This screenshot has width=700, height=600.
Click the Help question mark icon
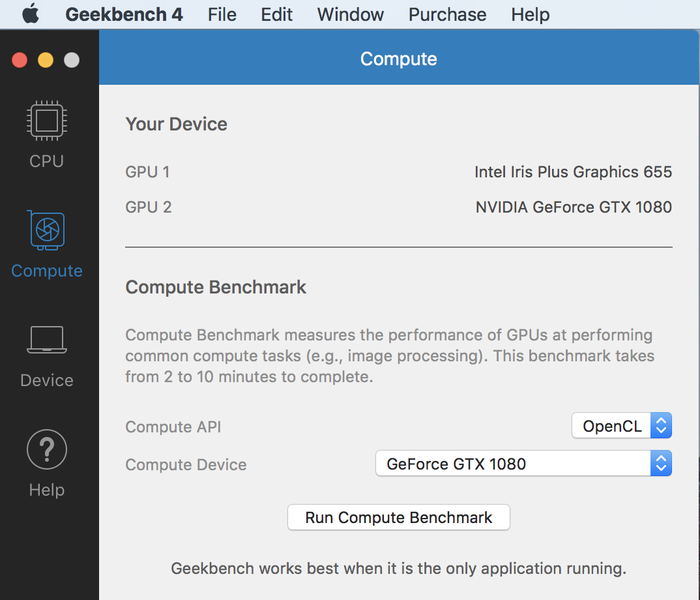click(46, 449)
